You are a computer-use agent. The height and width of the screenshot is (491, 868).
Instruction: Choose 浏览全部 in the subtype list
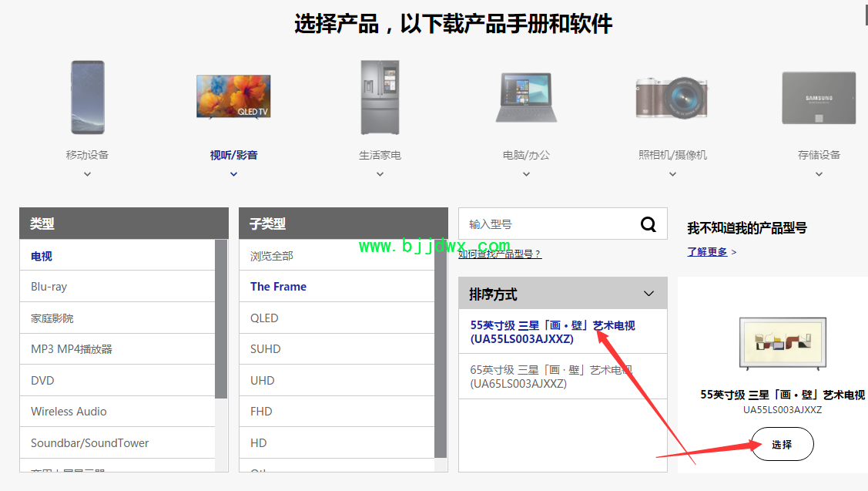(337, 255)
